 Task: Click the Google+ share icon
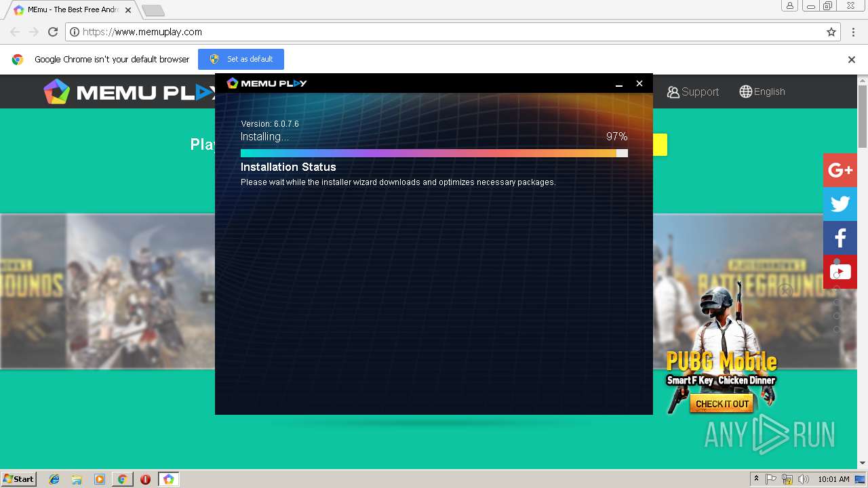tap(840, 170)
